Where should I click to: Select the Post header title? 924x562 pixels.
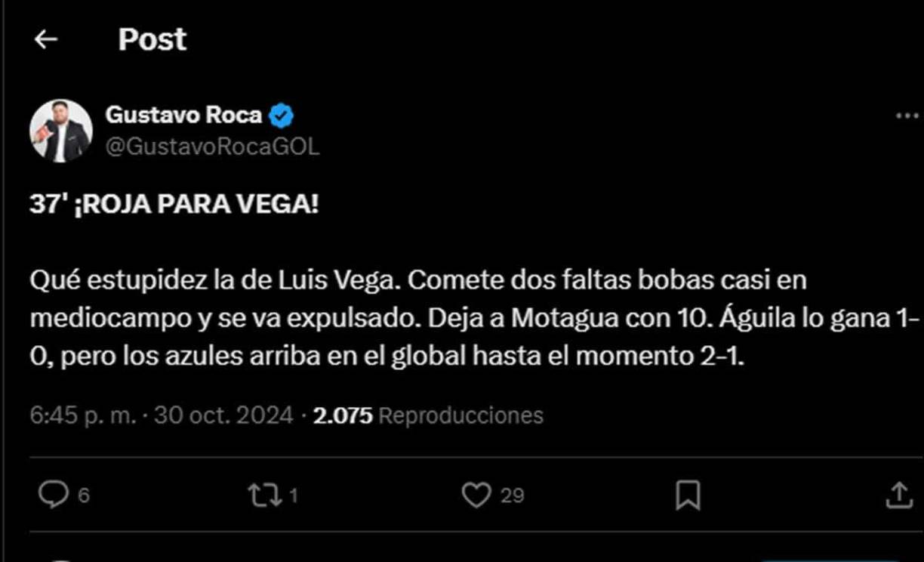pyautogui.click(x=151, y=39)
